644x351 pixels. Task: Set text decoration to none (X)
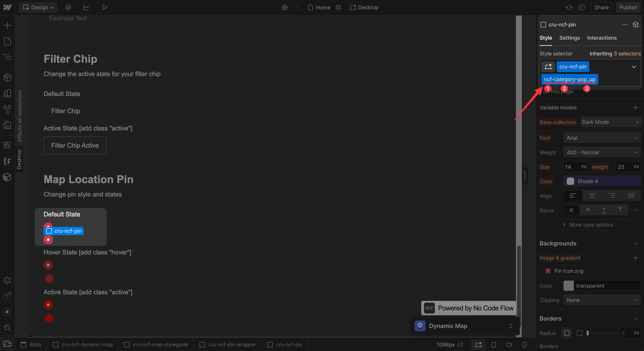coord(571,210)
